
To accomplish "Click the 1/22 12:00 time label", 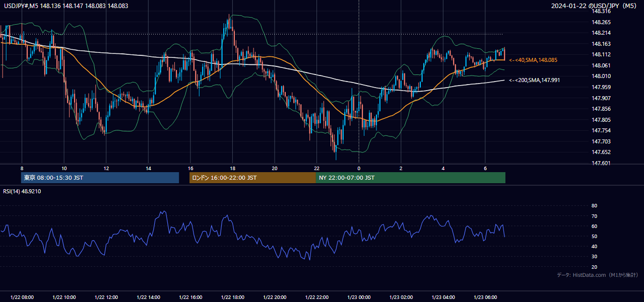I will click(x=106, y=297).
